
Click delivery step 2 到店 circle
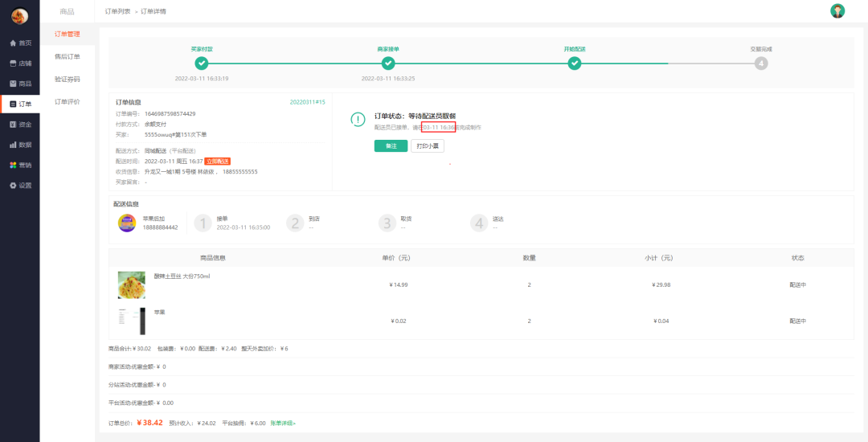point(296,223)
